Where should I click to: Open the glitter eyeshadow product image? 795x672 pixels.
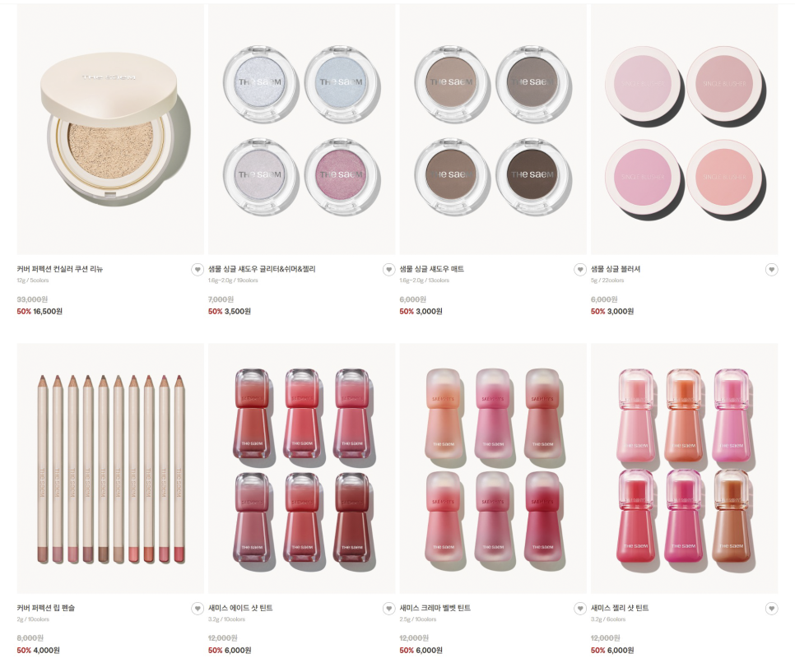tap(302, 129)
